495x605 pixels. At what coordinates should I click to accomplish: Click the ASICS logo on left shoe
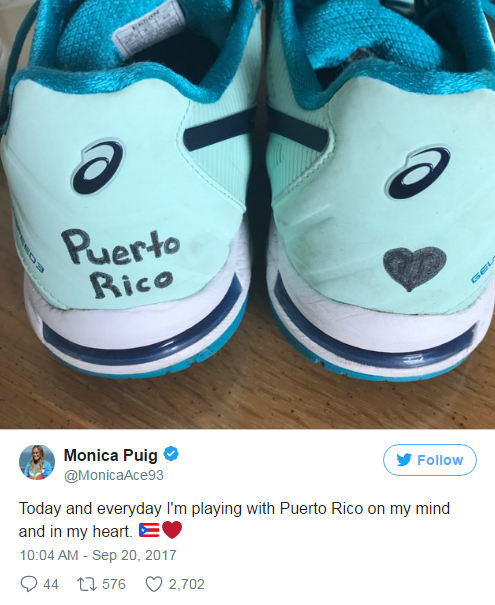(98, 166)
